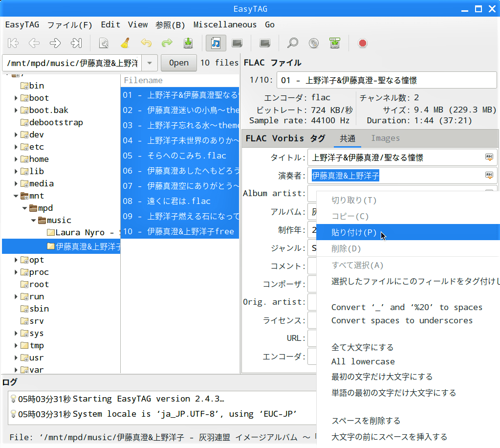
Task: Undo the last change via the toolbar arrow
Action: pos(146,43)
